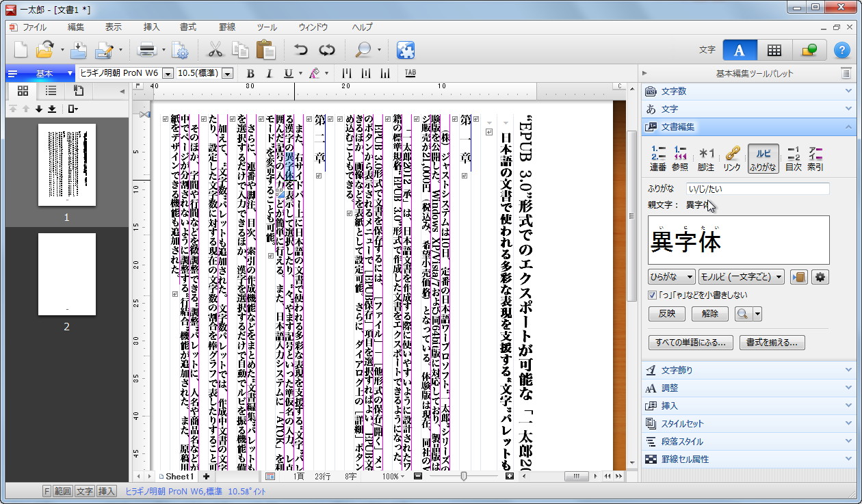Select the 索引 index tool
The width and height of the screenshot is (862, 504).
point(815,158)
